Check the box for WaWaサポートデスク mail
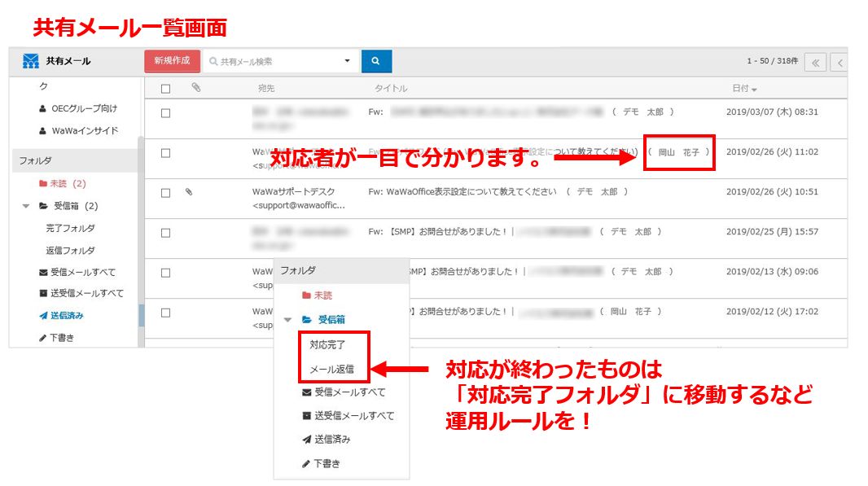 [x=165, y=193]
